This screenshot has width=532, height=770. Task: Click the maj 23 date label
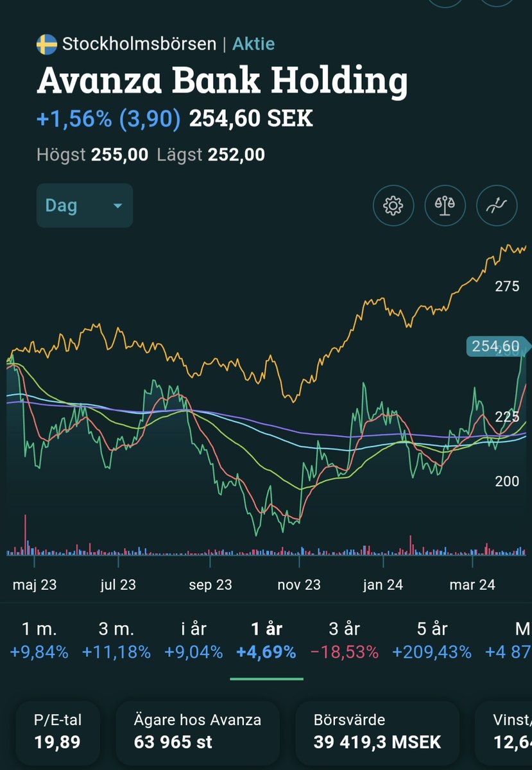tap(35, 585)
